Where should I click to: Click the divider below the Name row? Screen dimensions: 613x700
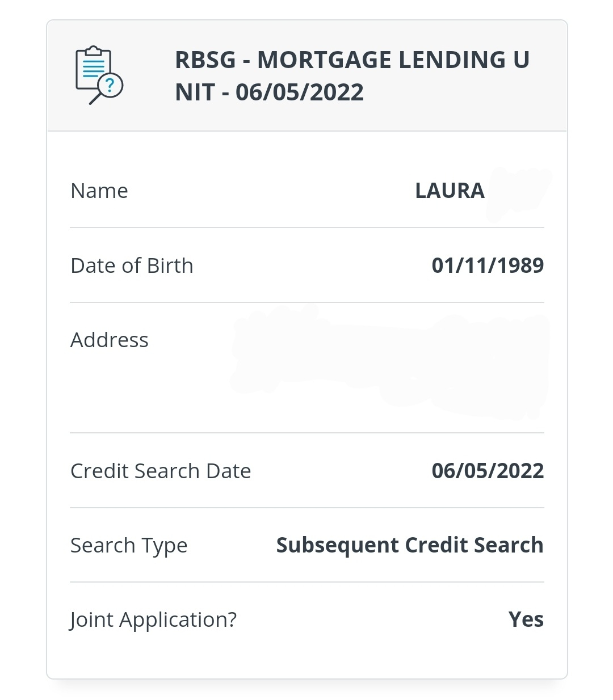(307, 227)
